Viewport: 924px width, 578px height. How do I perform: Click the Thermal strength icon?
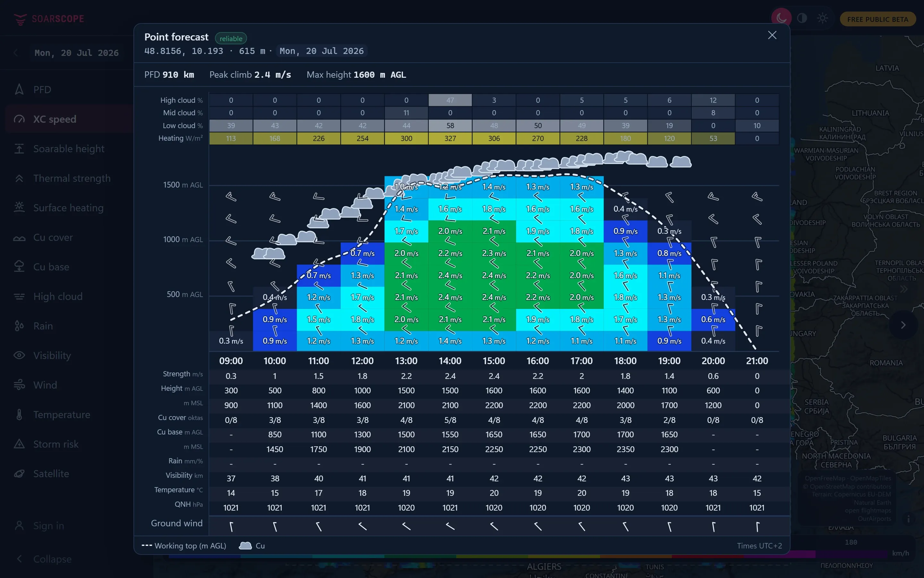pos(19,178)
